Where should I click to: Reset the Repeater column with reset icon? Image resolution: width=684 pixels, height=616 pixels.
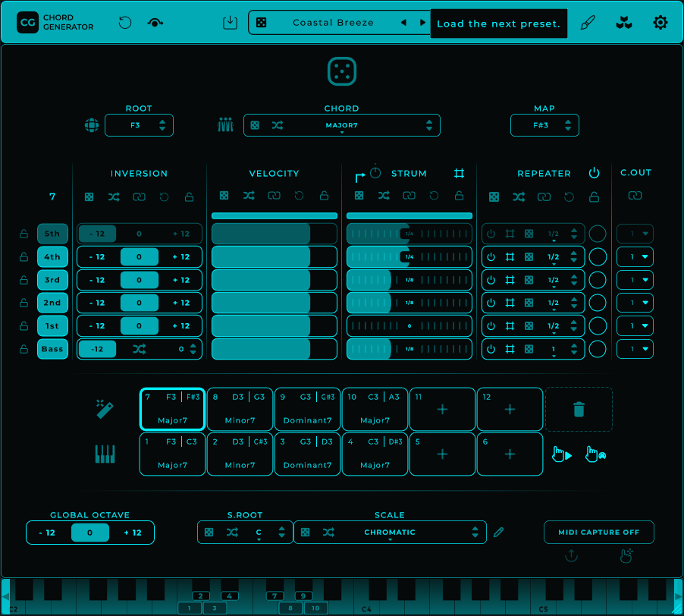(x=569, y=196)
